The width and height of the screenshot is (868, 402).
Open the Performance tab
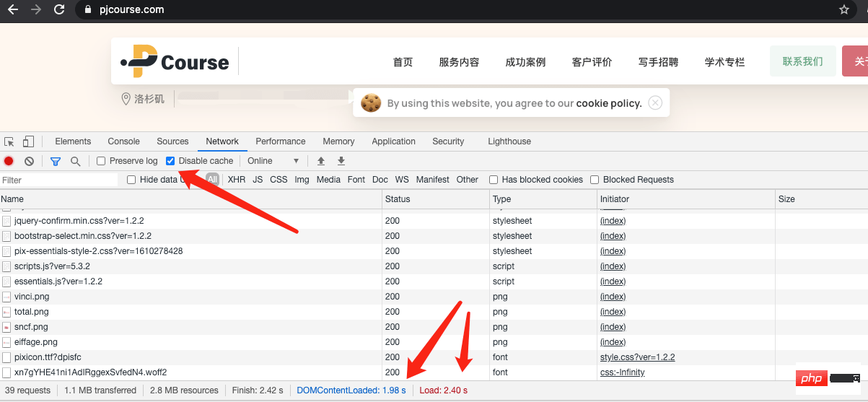[281, 141]
